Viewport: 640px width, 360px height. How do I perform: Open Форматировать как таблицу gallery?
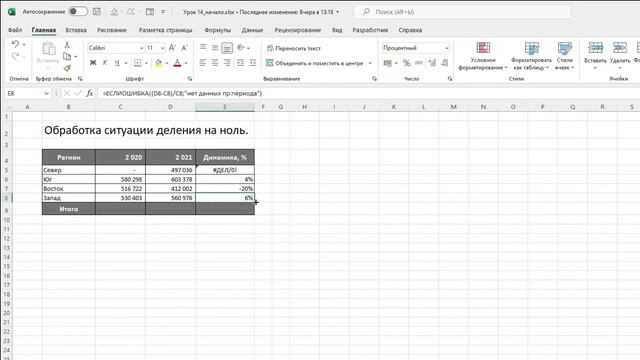click(x=531, y=56)
